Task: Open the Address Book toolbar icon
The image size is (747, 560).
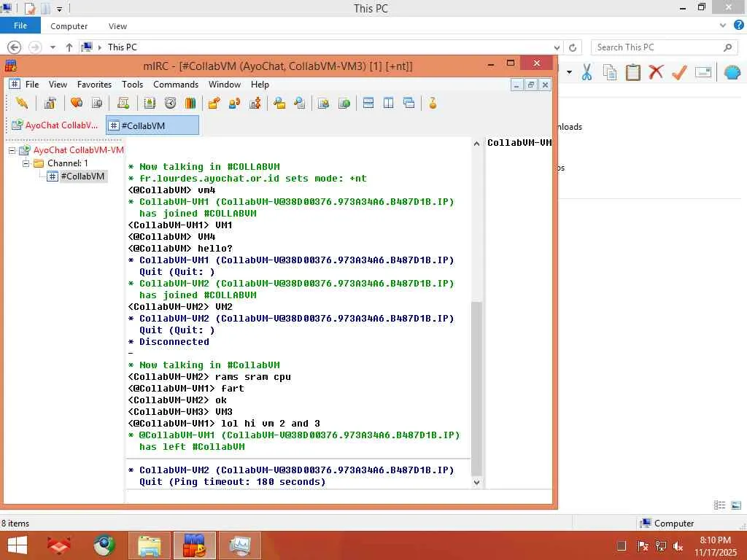Action: (150, 103)
